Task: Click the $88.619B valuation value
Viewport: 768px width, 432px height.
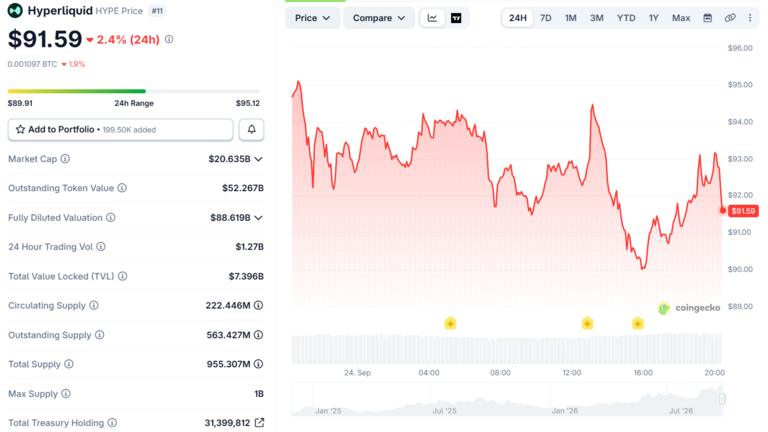Action: [x=230, y=217]
